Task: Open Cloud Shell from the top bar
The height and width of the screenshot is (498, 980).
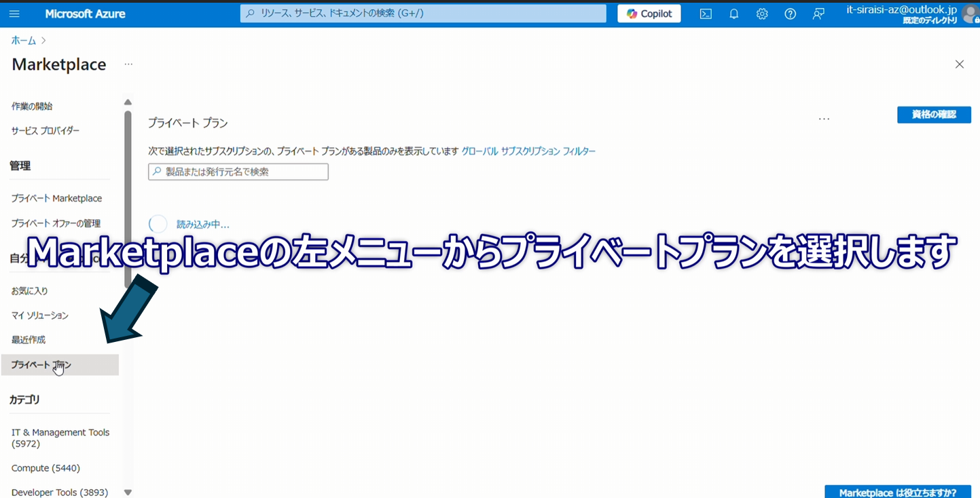Action: click(x=705, y=14)
